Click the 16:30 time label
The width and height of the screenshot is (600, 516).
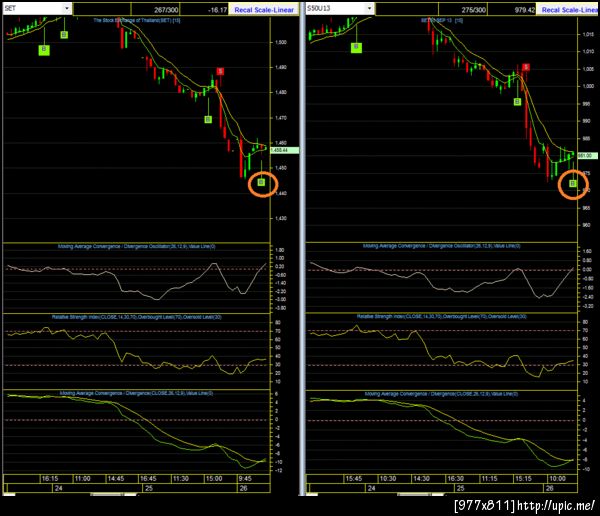(x=455, y=478)
